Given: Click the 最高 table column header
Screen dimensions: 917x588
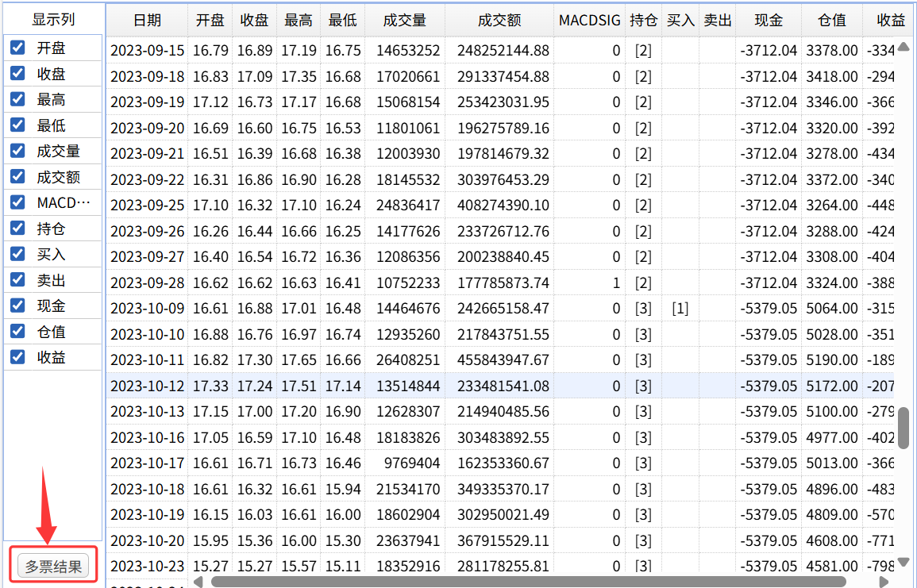Looking at the screenshot, I should (299, 21).
